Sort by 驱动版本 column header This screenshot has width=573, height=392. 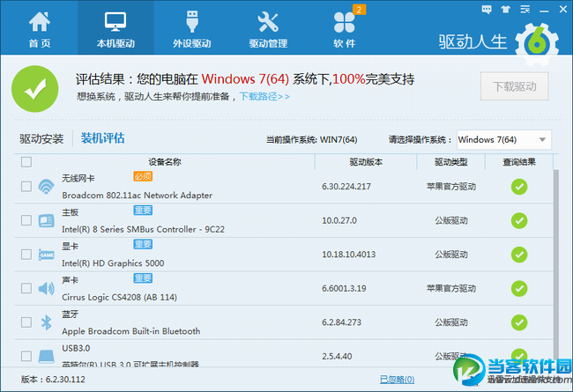[366, 162]
